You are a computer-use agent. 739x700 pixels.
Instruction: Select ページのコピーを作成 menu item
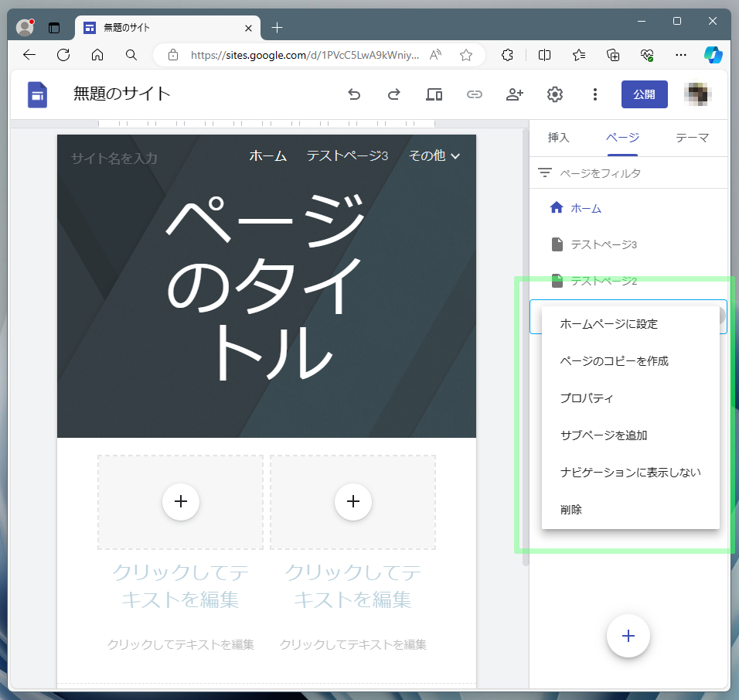631,361
